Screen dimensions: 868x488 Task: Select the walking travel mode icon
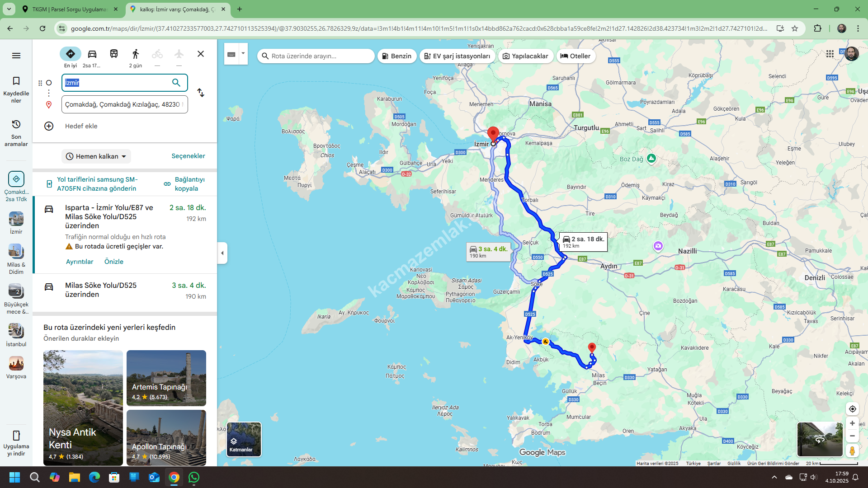135,54
